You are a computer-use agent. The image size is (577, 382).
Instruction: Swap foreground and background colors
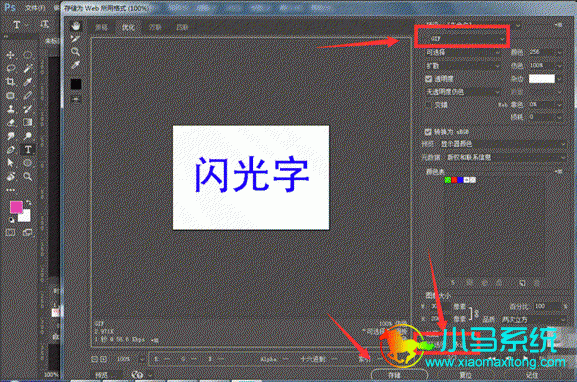[x=28, y=203]
